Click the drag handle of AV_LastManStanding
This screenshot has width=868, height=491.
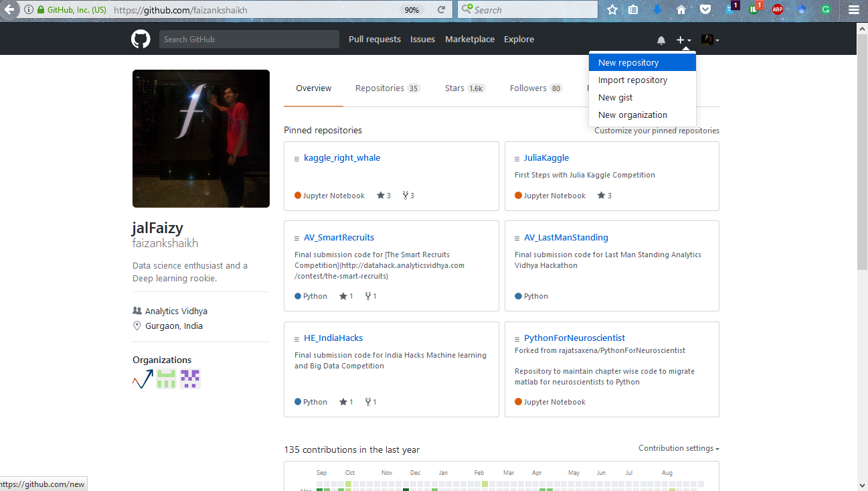[x=517, y=238]
